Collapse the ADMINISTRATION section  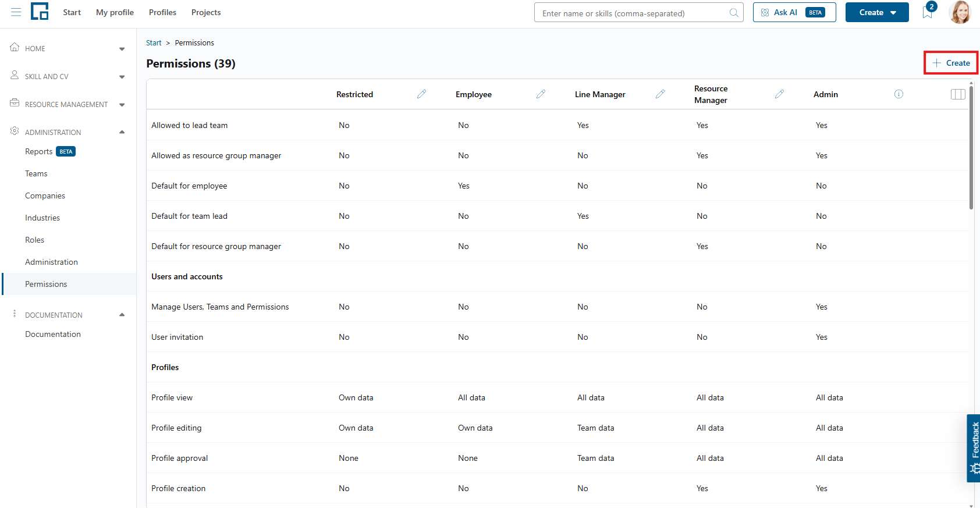pyautogui.click(x=122, y=132)
